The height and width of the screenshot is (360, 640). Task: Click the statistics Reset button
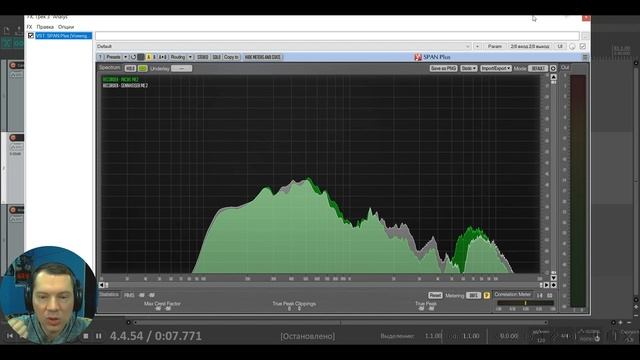(435, 295)
